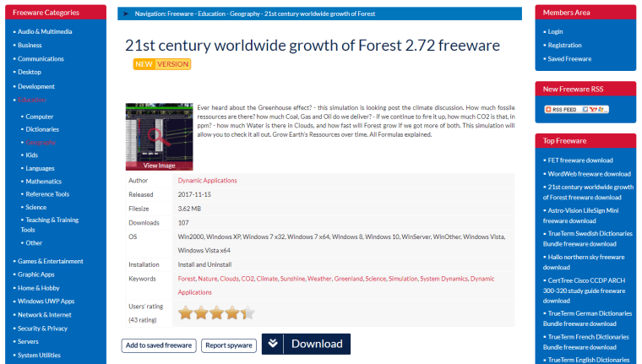
Task: Open Desktop category
Action: click(x=29, y=72)
